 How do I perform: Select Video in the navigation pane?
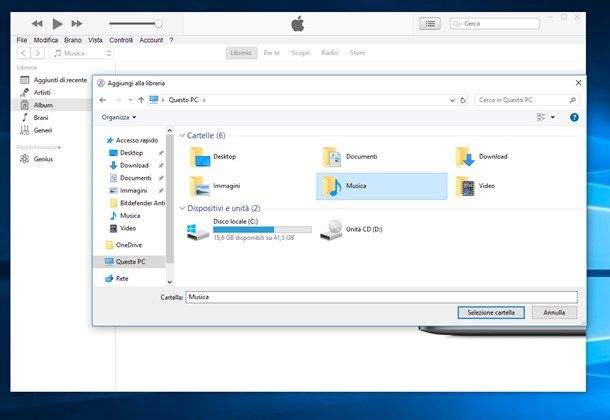coord(128,228)
